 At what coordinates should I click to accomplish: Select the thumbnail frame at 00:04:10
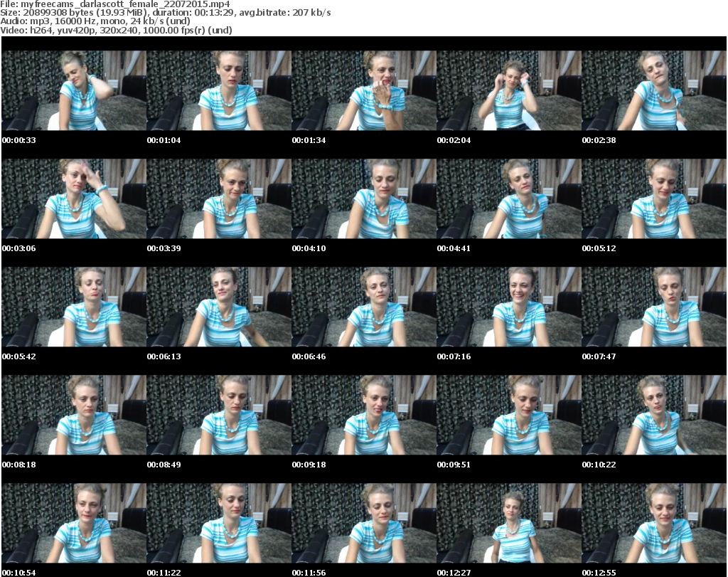coord(364,198)
